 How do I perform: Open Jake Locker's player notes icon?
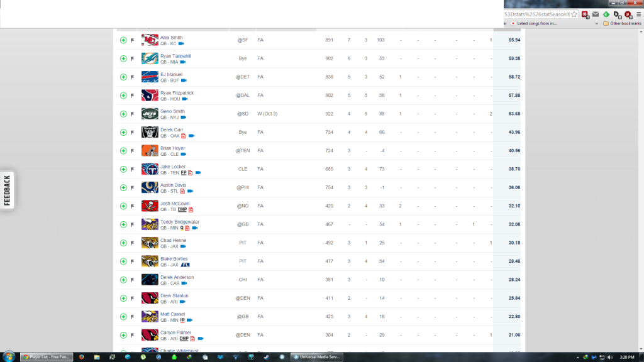[x=190, y=173]
